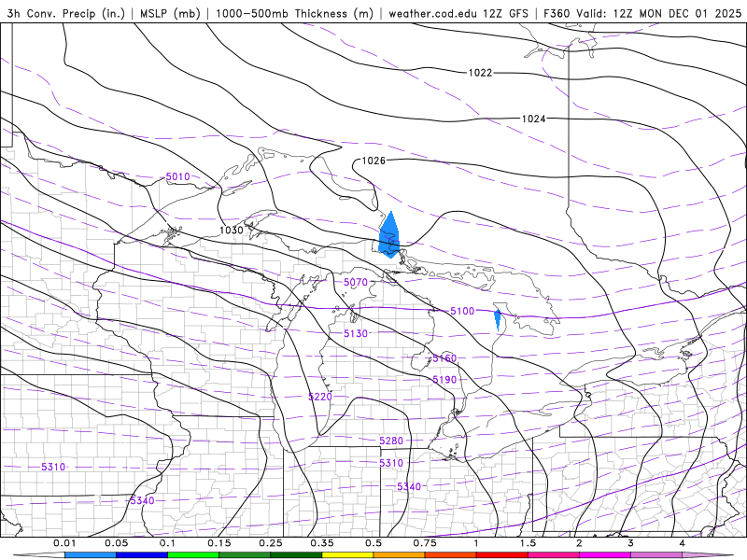
Task: Click the yellow 0.35–0.5 legend swatch
Action: [x=347, y=555]
